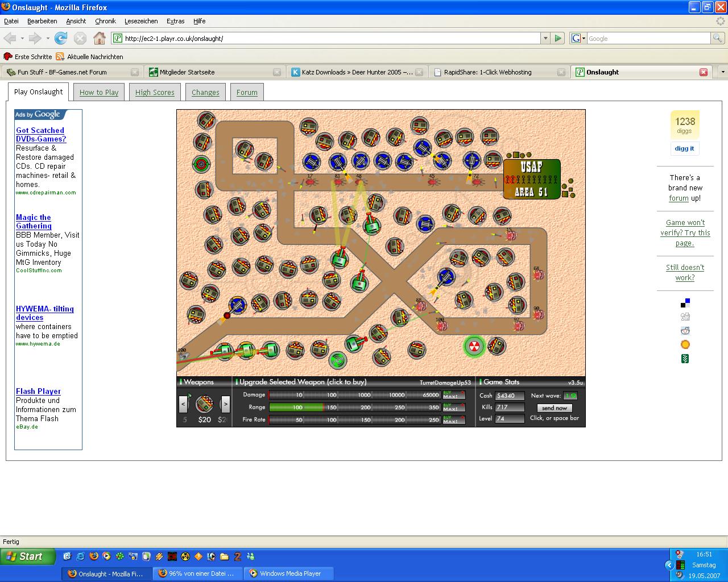Click the send now wave button
Screen dimensions: 728x582
coord(555,408)
